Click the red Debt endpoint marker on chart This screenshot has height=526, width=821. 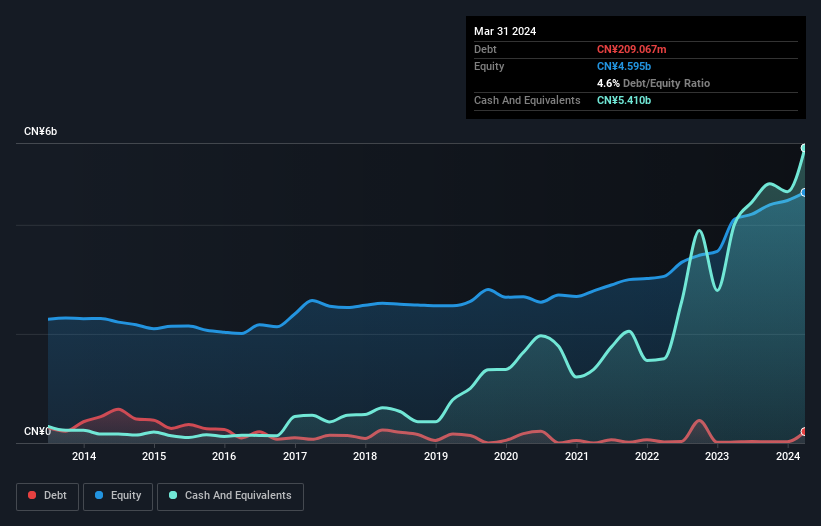click(x=804, y=432)
